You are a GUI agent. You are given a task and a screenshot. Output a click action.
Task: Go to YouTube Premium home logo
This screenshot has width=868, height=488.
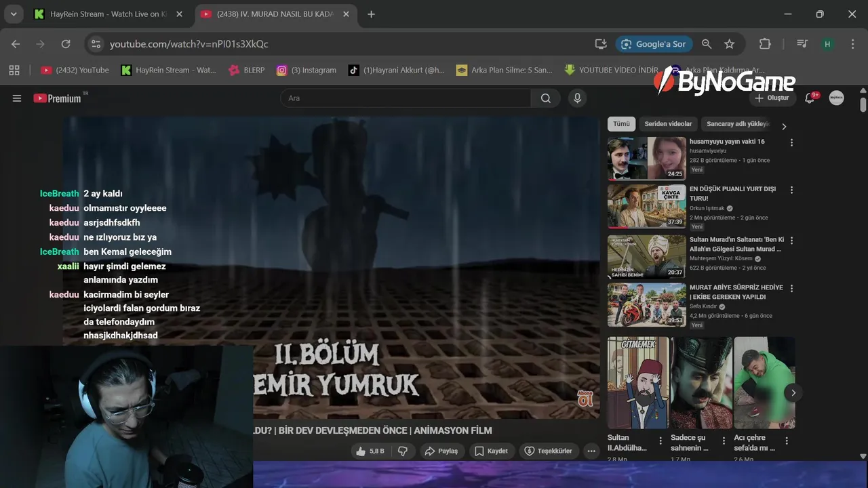[x=58, y=98]
